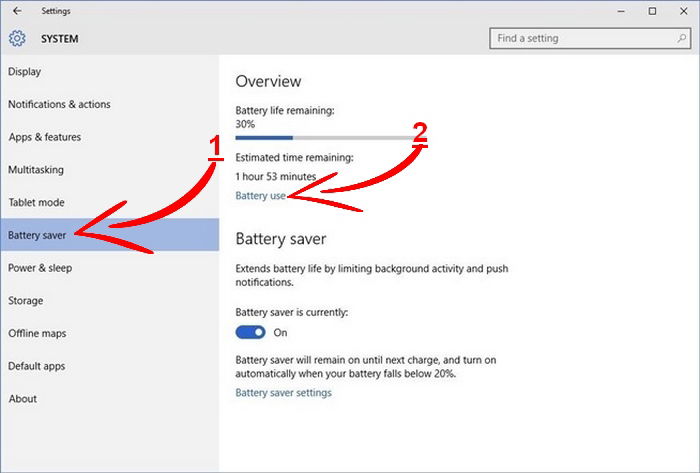Click 'Battery saver is currently:' label
The image size is (700, 473).
(x=292, y=312)
